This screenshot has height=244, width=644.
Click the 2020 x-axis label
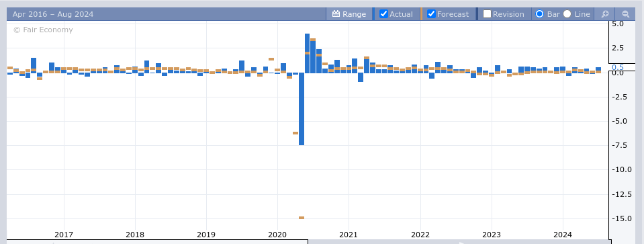point(277,235)
